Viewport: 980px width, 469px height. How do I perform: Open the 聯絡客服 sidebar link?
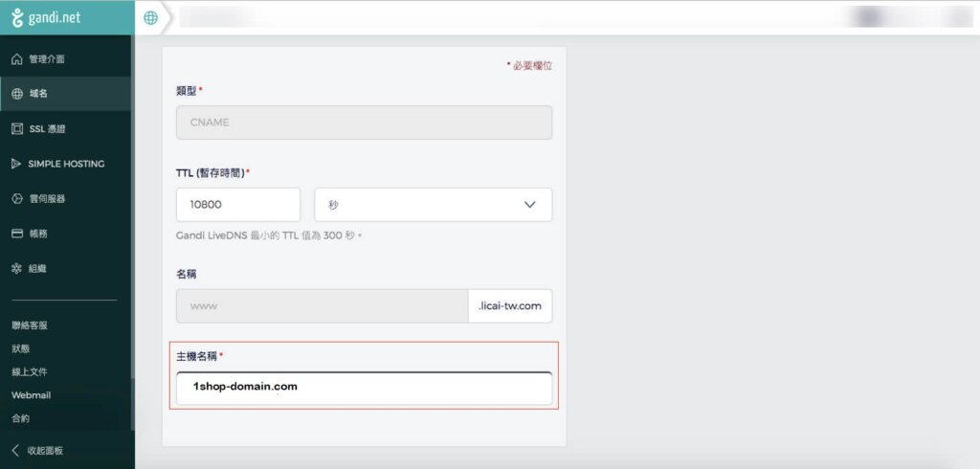30,325
